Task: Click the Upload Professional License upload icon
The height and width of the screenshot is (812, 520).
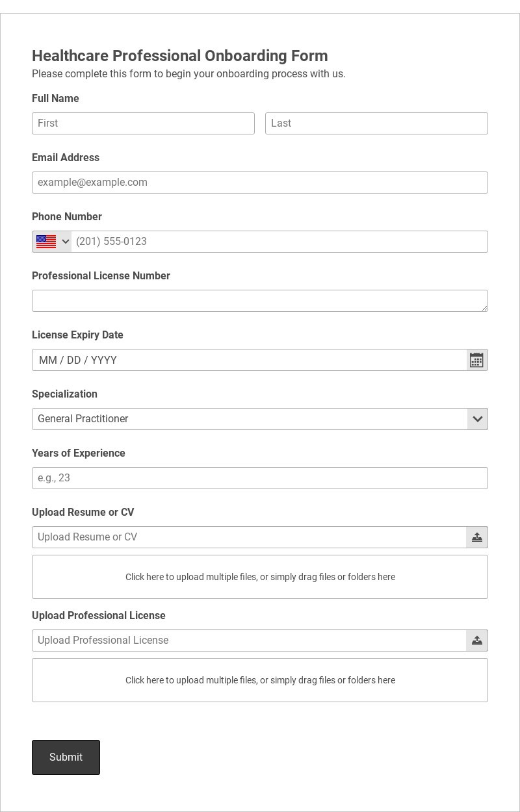Action: [476, 641]
